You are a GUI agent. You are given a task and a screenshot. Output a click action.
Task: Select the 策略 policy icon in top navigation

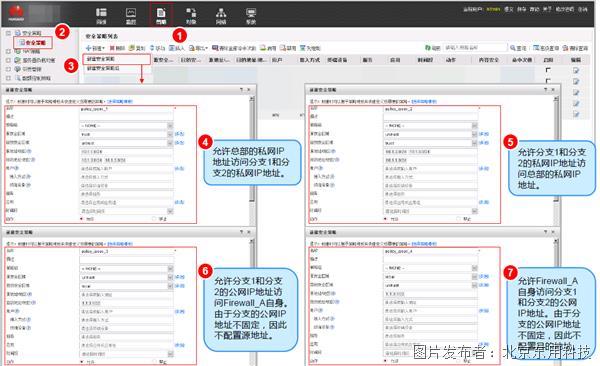pyautogui.click(x=161, y=16)
